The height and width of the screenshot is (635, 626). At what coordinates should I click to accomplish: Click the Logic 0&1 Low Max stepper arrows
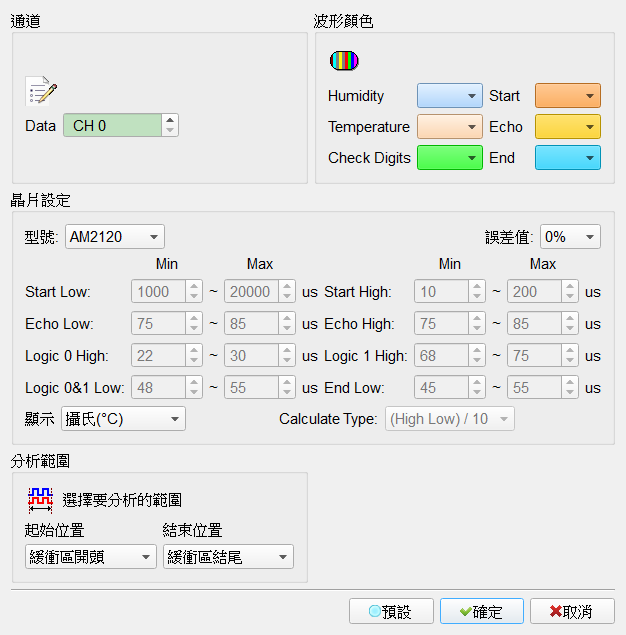[287, 387]
